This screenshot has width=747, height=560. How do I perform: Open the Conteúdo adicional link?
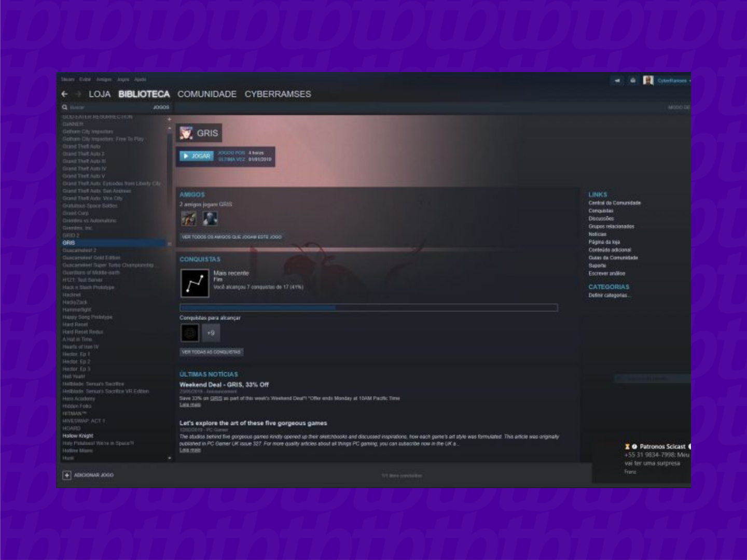610,249
